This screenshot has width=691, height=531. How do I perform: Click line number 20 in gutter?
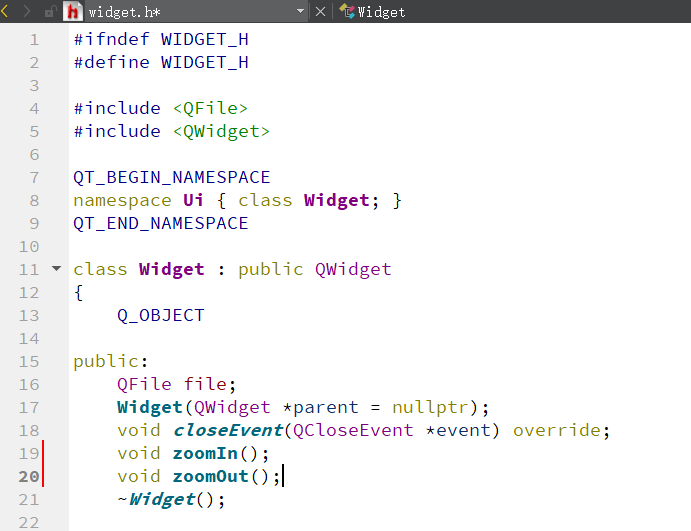[x=29, y=476]
